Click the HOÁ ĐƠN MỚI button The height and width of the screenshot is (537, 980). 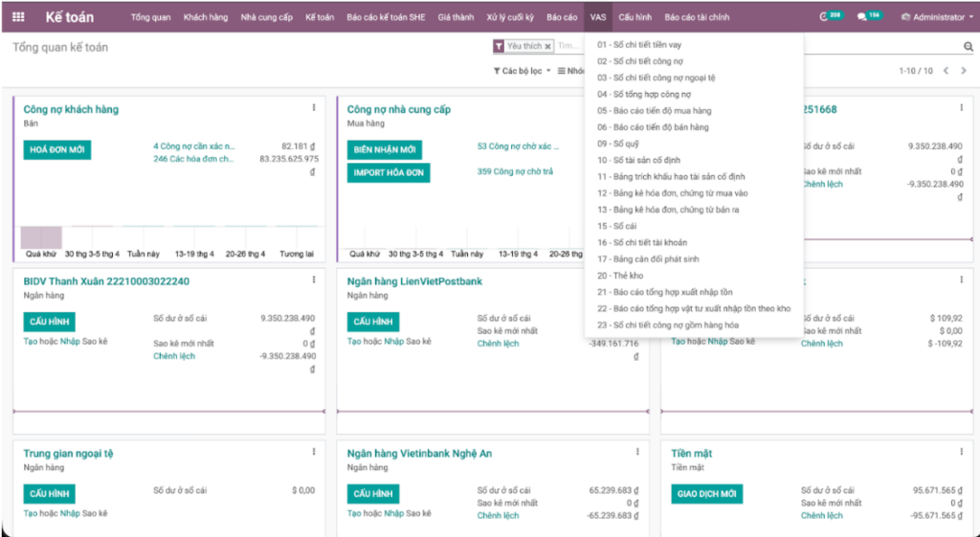[x=57, y=150]
